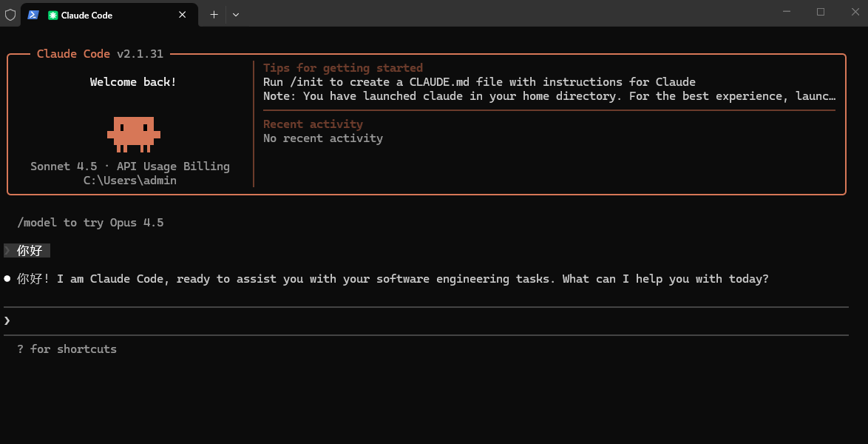Viewport: 868px width, 444px height.
Task: Click the 'Run /init to create' tip line
Action: [x=479, y=82]
